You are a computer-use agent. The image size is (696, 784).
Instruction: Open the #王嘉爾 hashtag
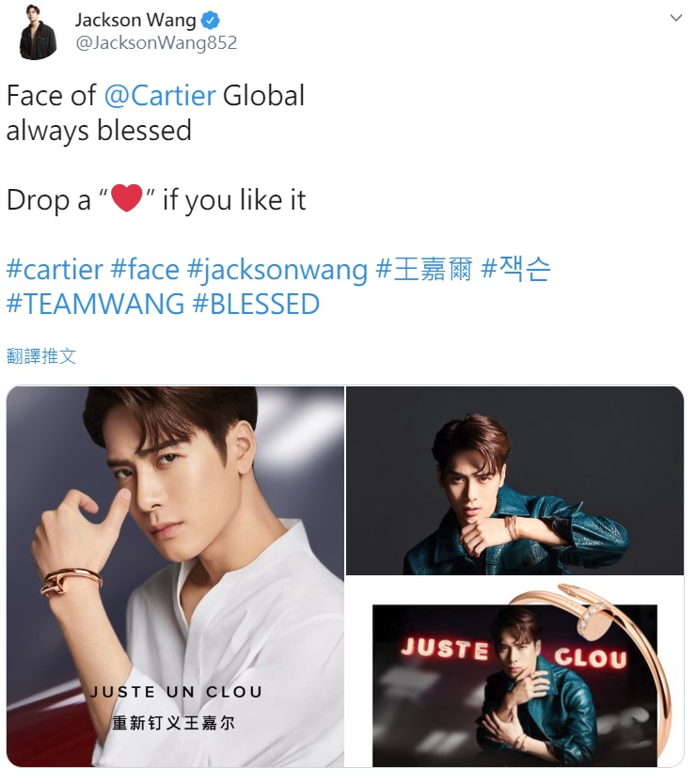tap(424, 270)
